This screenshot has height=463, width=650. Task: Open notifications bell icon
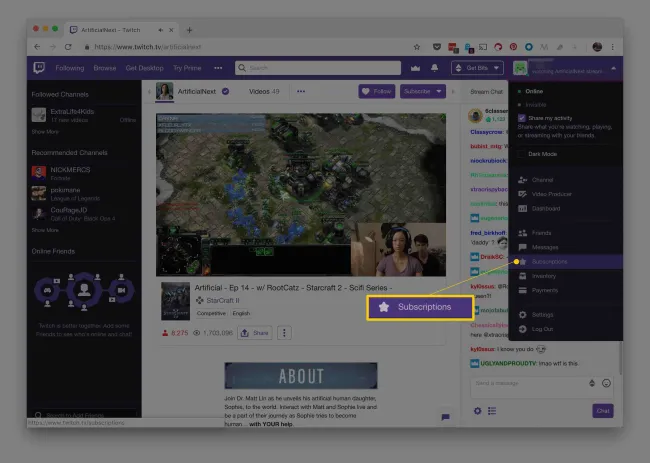(434, 68)
